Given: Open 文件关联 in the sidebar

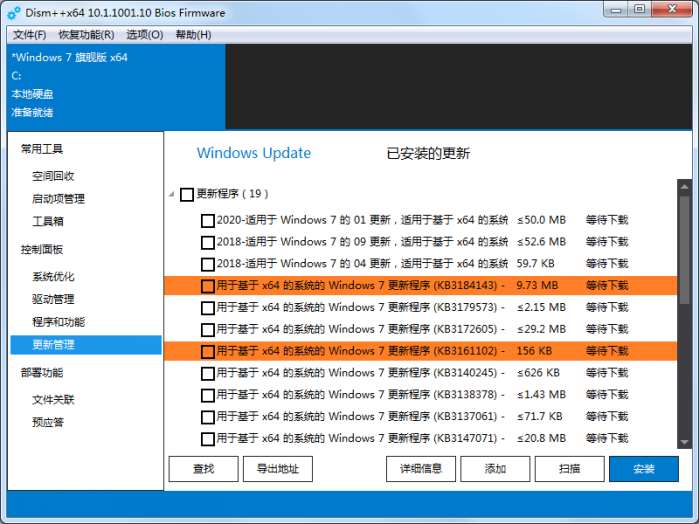Looking at the screenshot, I should click(x=53, y=400).
